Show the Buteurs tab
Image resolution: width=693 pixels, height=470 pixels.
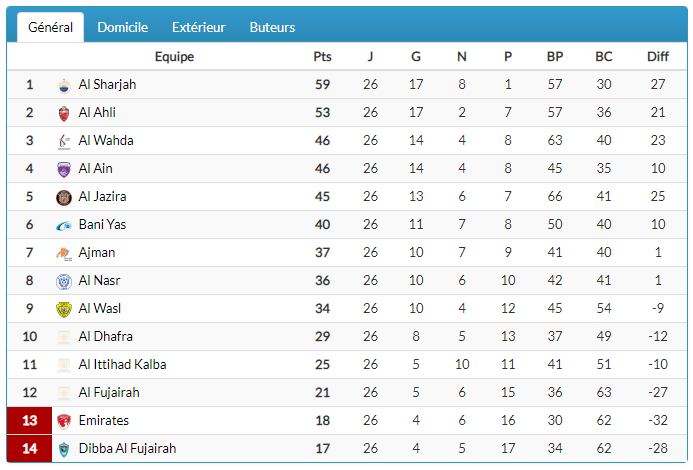tap(272, 28)
